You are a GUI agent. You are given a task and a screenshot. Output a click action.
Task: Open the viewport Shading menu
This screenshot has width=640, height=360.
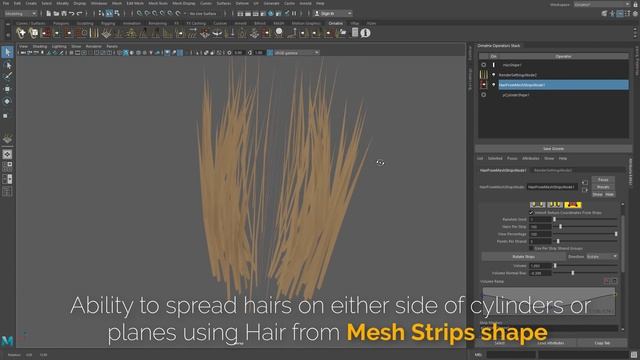point(40,47)
